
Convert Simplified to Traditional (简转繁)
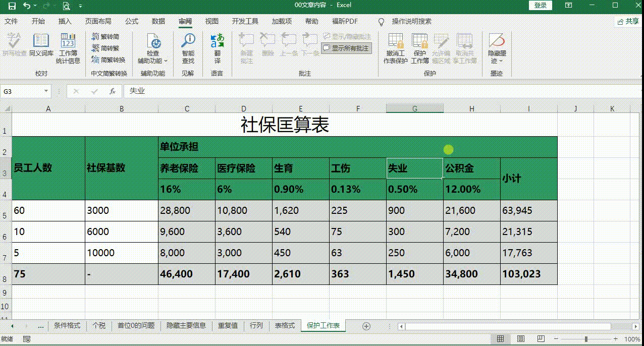(x=105, y=48)
